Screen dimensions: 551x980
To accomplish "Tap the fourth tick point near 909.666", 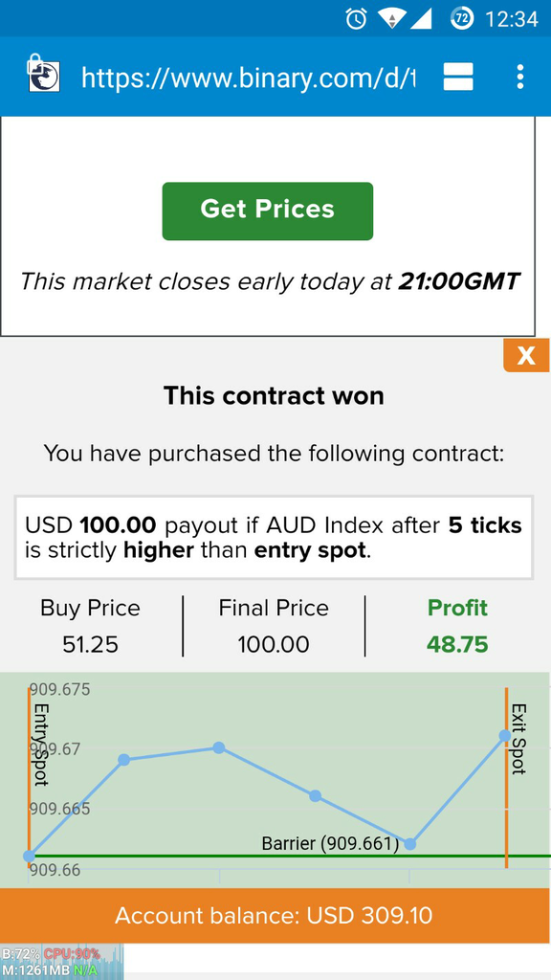I will click(316, 795).
